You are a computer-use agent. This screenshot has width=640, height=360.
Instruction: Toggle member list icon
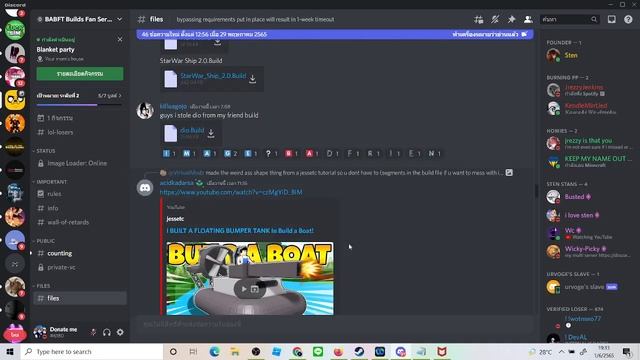point(528,19)
